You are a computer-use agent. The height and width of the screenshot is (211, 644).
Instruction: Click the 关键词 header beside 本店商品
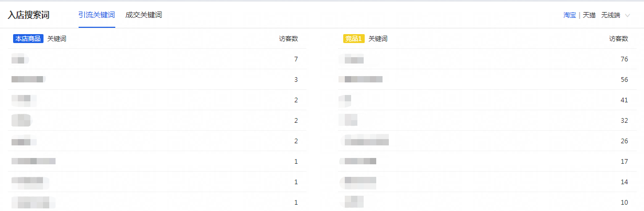(x=57, y=39)
